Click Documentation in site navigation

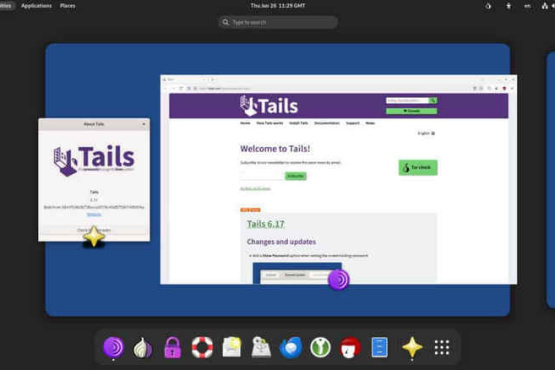click(x=327, y=123)
